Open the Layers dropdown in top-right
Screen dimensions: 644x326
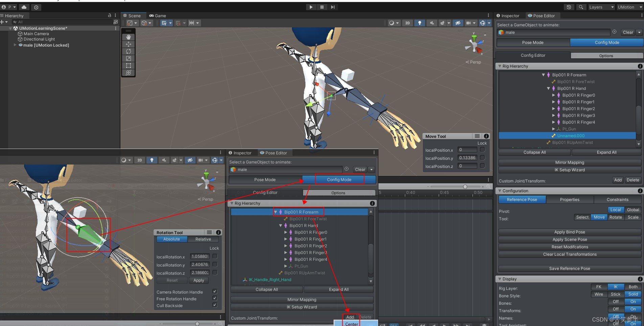coord(601,7)
